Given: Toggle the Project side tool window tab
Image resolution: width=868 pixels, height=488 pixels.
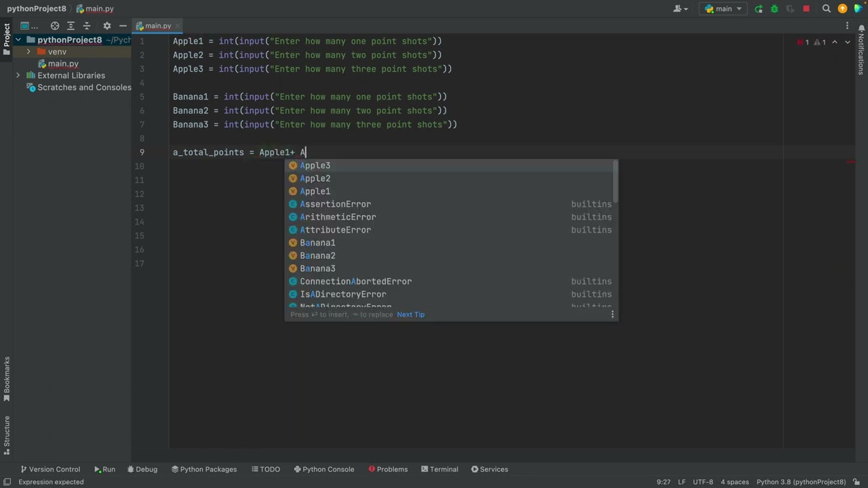Looking at the screenshot, I should (7, 40).
